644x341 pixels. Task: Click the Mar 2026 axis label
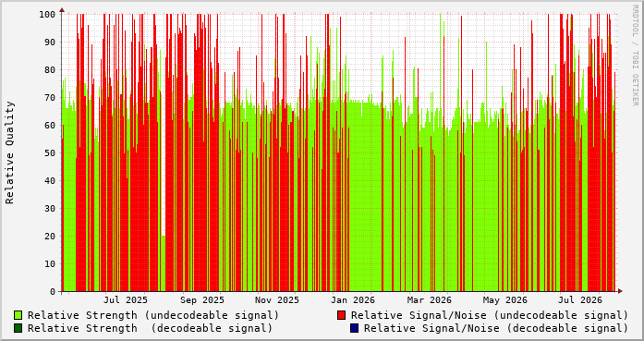430,300
